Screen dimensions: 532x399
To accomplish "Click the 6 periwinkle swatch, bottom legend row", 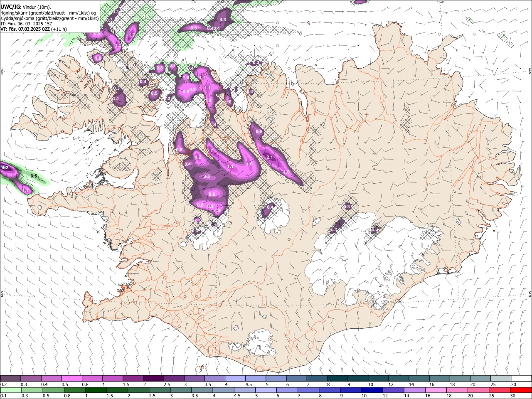I will pos(287,390).
